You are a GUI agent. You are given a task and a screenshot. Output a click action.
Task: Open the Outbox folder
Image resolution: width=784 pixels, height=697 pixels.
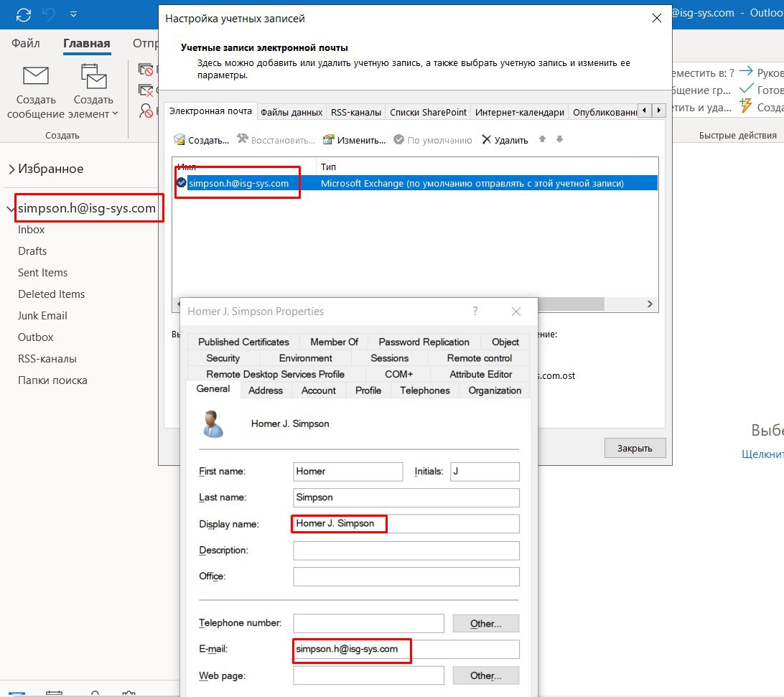click(x=35, y=337)
